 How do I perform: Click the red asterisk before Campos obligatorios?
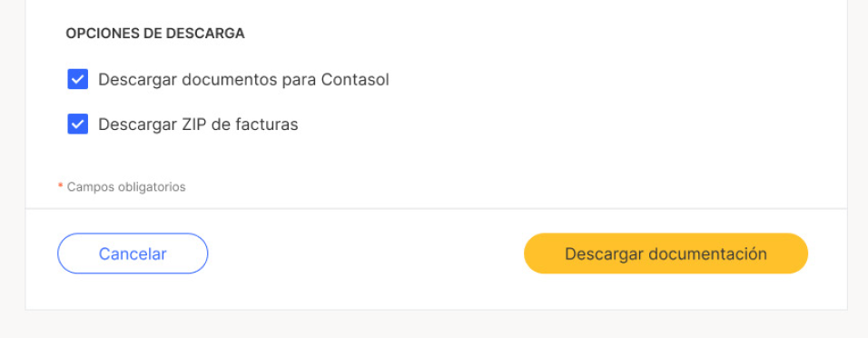tap(60, 185)
